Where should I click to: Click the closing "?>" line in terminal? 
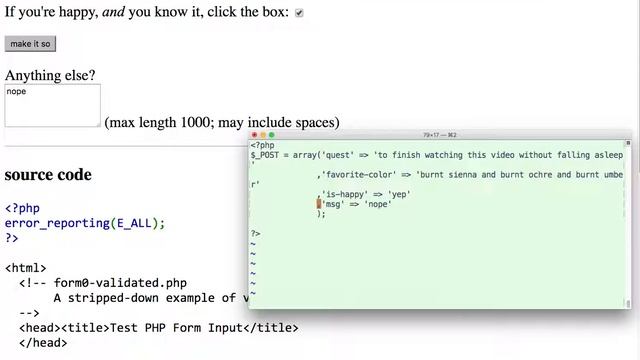pyautogui.click(x=255, y=233)
